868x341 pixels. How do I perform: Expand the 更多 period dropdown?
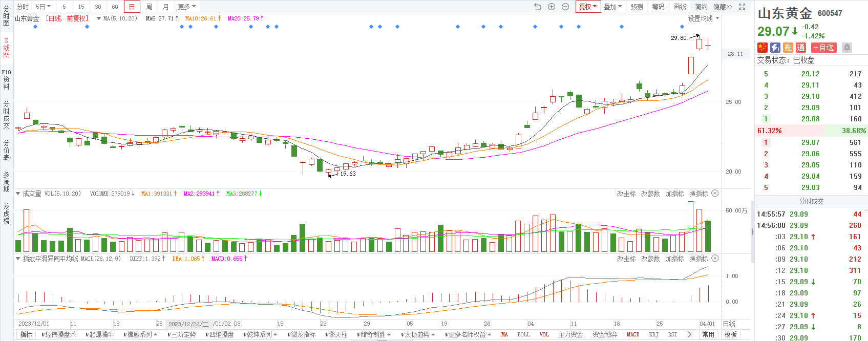(x=186, y=7)
